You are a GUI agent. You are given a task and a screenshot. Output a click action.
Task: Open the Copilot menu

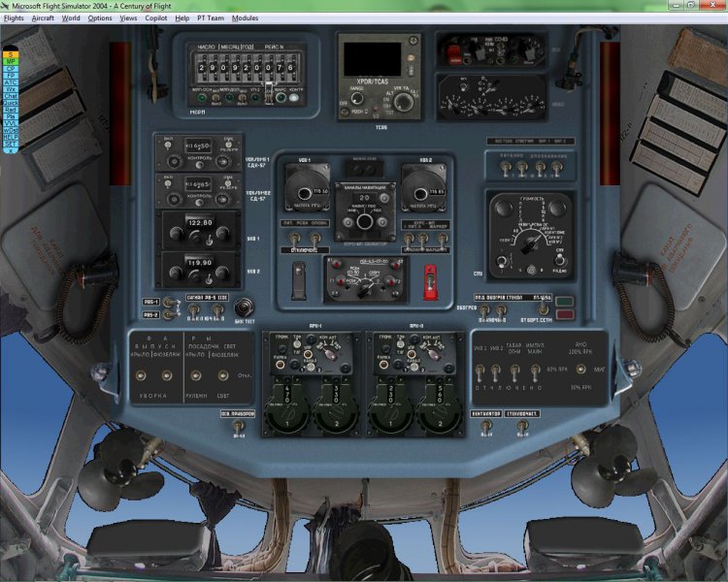click(156, 18)
